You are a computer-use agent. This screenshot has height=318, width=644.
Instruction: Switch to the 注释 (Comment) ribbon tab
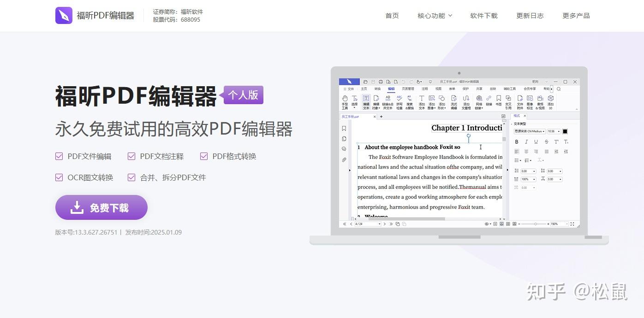[425, 89]
